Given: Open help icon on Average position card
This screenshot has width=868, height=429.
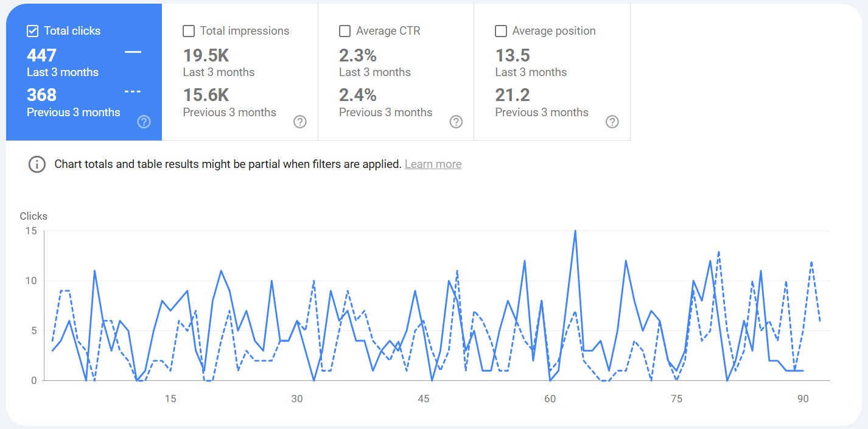Looking at the screenshot, I should pos(612,122).
